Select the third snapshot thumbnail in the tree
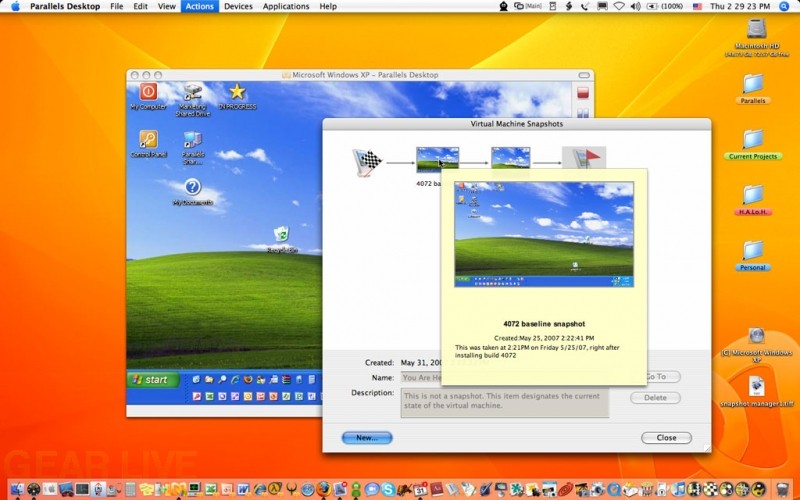Viewport: 800px width, 500px height. 511,158
